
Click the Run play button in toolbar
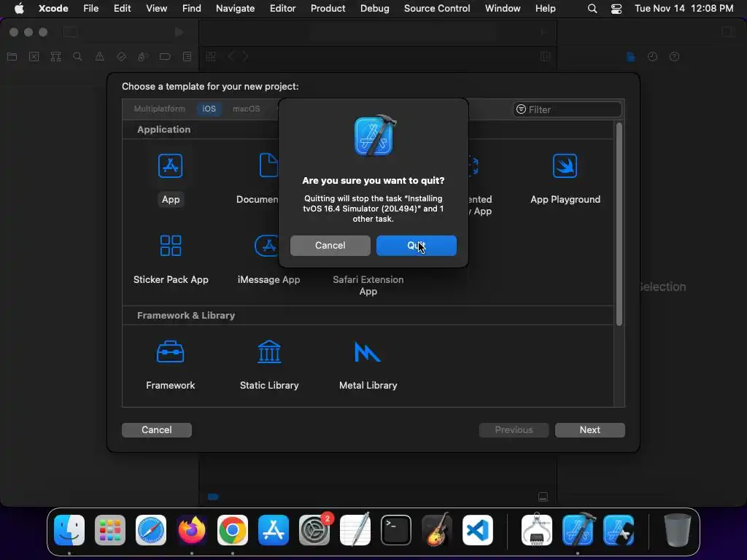point(179,32)
